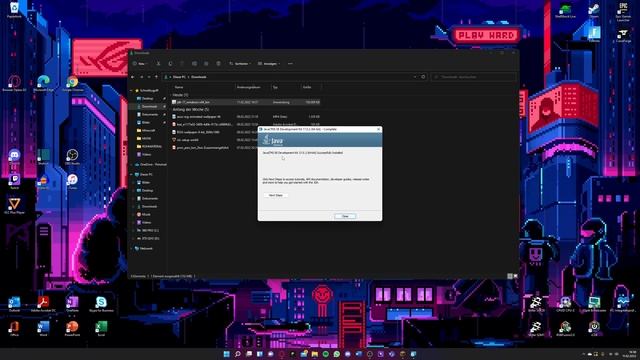
Task: Close Java dialog using title bar X
Action: [378, 129]
